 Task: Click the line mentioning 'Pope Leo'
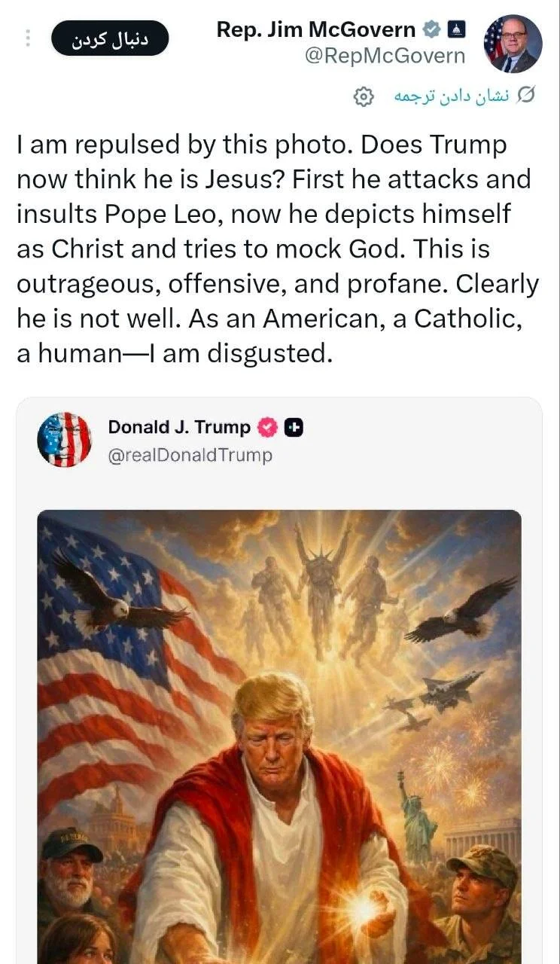(x=263, y=214)
